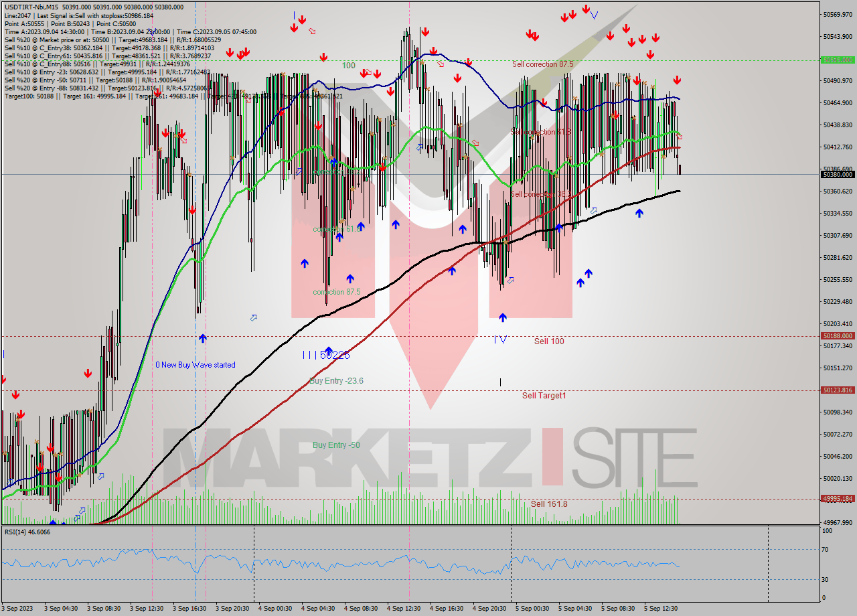Viewport: 857px width, 616px height.
Task: Click the 'Target100: 50188' header line
Action: tap(173, 96)
